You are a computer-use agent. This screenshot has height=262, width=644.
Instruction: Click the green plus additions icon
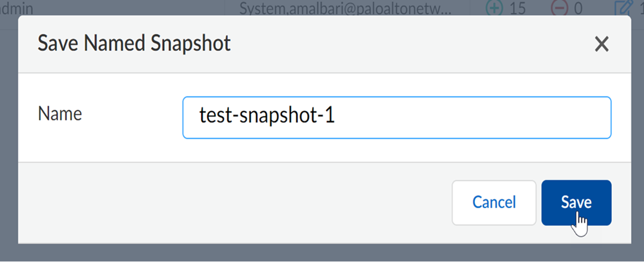click(493, 8)
